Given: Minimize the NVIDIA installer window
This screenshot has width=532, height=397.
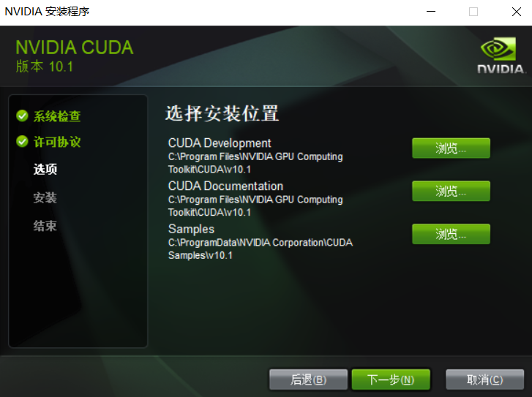Looking at the screenshot, I should click(431, 12).
